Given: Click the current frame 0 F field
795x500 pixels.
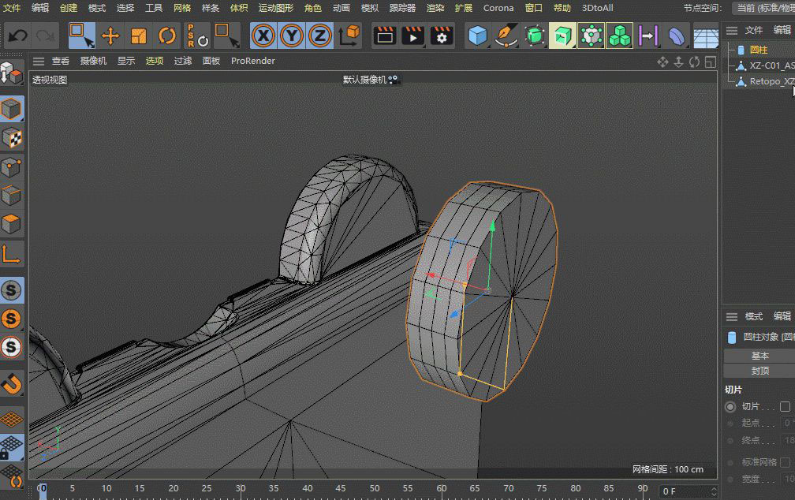Looking at the screenshot, I should click(x=689, y=491).
